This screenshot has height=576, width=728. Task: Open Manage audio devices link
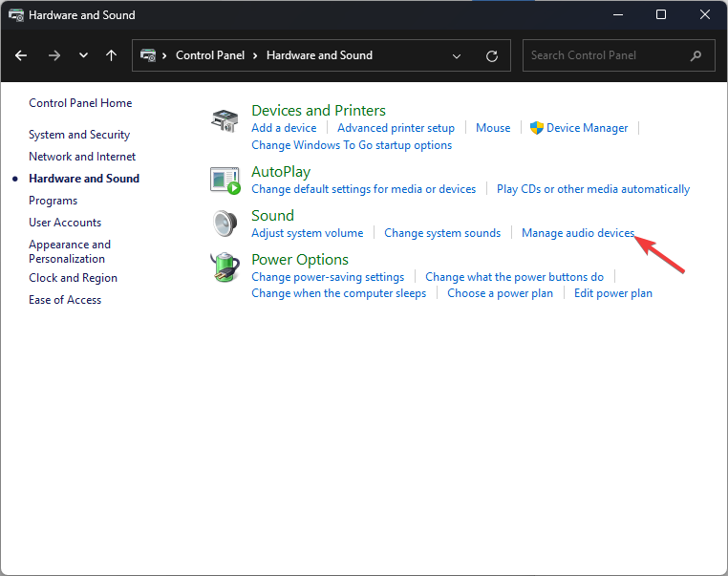coord(577,233)
